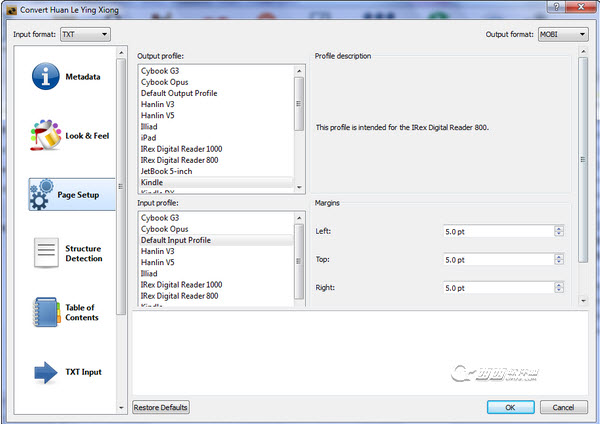Select the Page Setup gears icon
The width and height of the screenshot is (600, 424).
[41, 194]
